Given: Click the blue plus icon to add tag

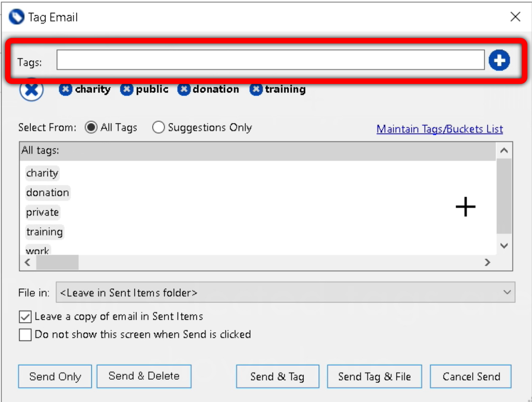Looking at the screenshot, I should pos(500,60).
